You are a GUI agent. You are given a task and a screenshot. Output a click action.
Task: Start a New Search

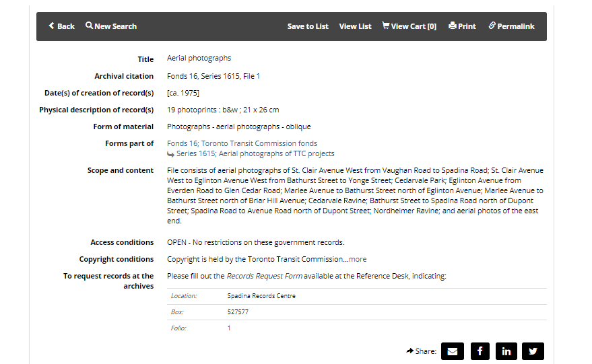111,26
